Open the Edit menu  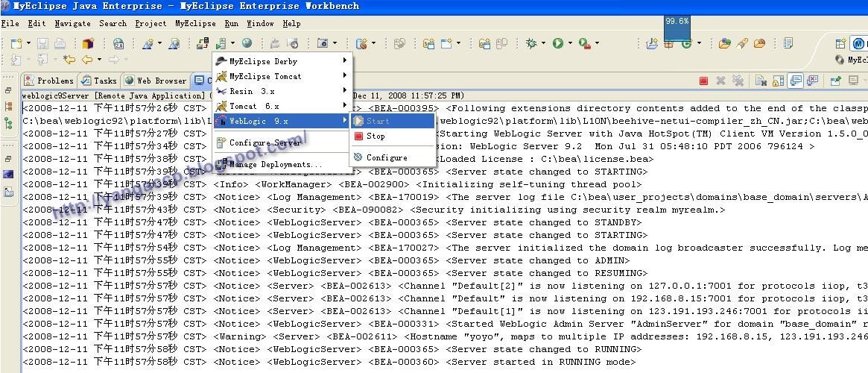click(37, 23)
